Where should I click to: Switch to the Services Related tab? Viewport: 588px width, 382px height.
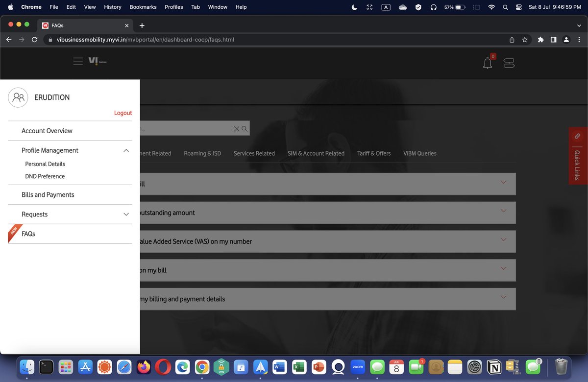254,153
